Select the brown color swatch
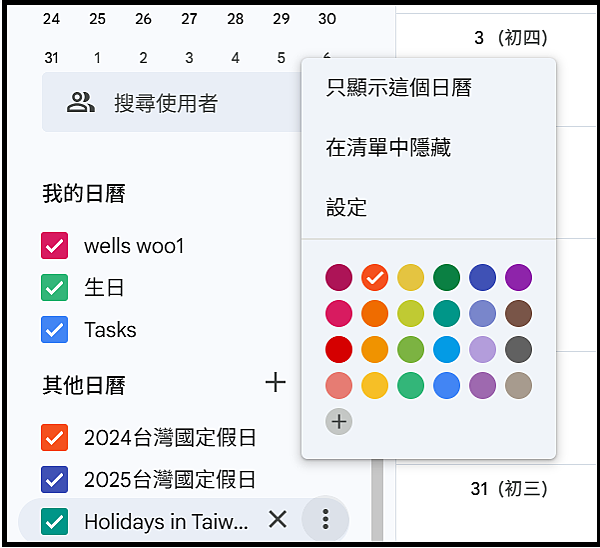600x548 pixels. pyautogui.click(x=518, y=313)
